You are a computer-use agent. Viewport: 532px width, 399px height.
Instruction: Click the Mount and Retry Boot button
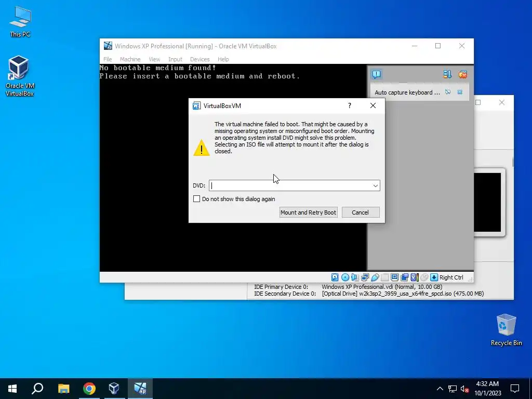[x=309, y=212]
